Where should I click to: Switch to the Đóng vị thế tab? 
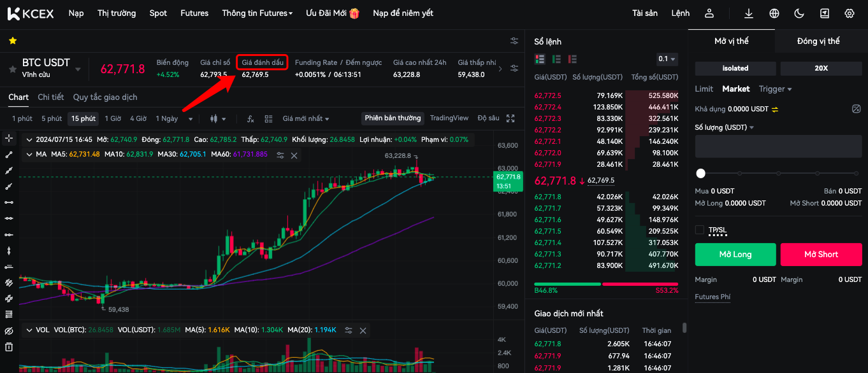(818, 41)
